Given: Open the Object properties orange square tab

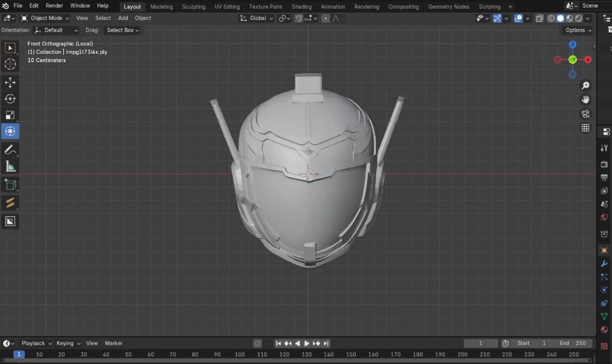Looking at the screenshot, I should (x=604, y=251).
